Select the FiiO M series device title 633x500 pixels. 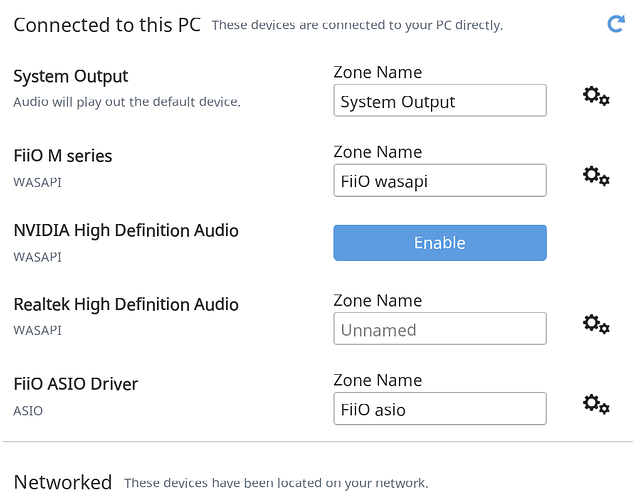pyautogui.click(x=63, y=156)
